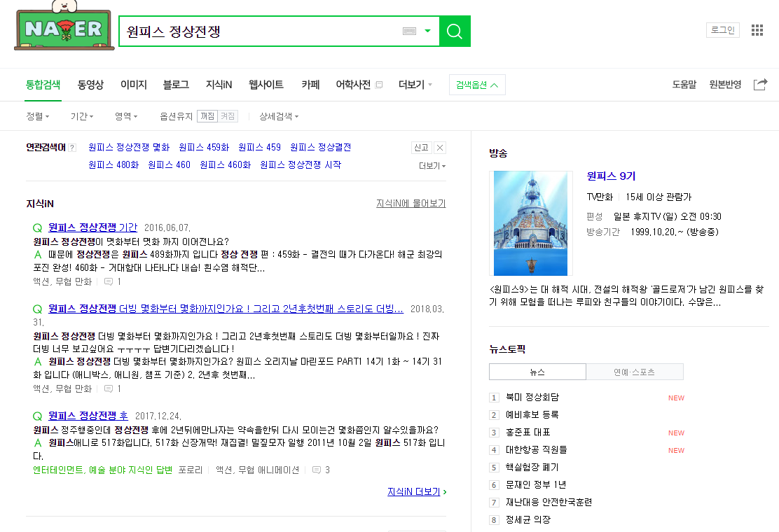Viewport: 779px width, 532px height.
Task: Click the 원피스 9기 poster thumbnail
Action: click(530, 223)
